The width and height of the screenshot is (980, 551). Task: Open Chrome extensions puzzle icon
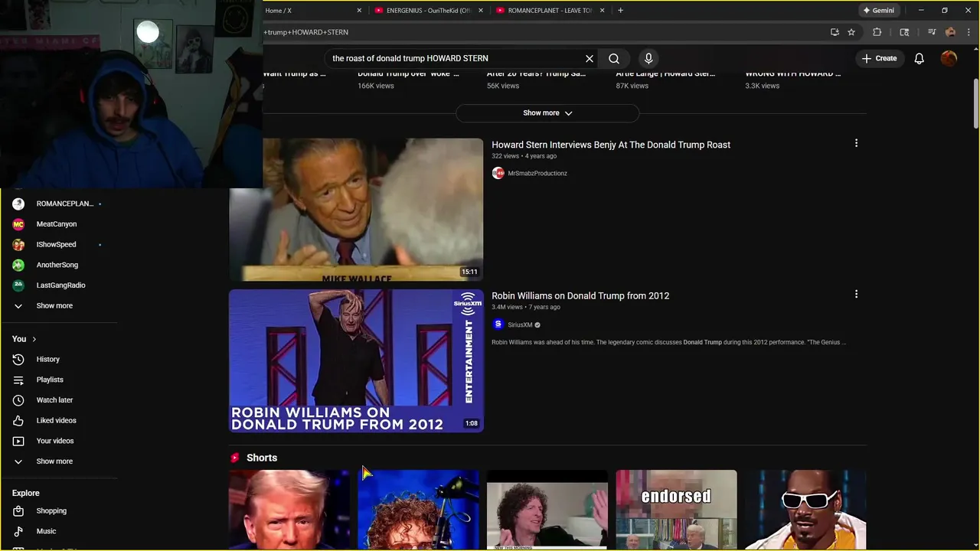(877, 32)
